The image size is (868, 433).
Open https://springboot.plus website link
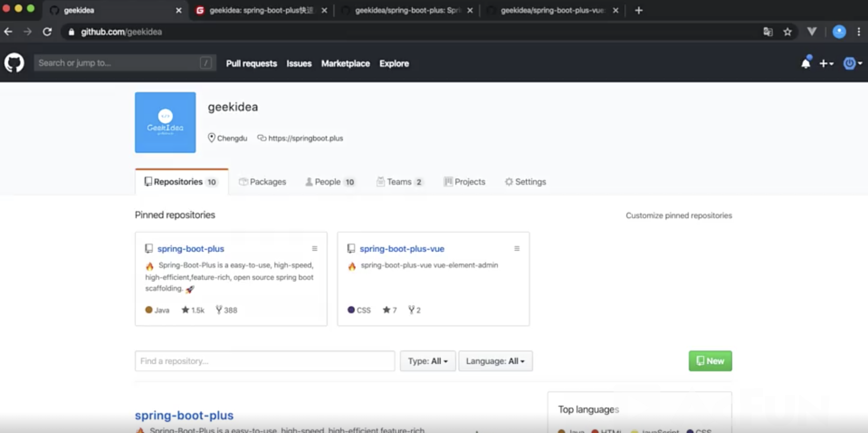(305, 138)
